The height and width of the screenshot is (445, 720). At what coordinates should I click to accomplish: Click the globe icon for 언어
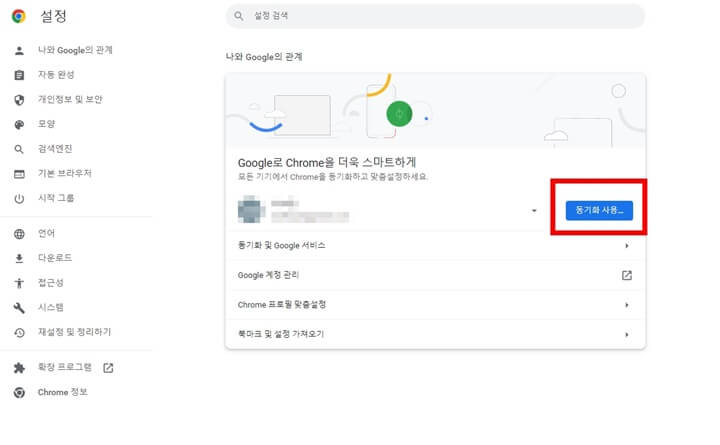pos(19,234)
